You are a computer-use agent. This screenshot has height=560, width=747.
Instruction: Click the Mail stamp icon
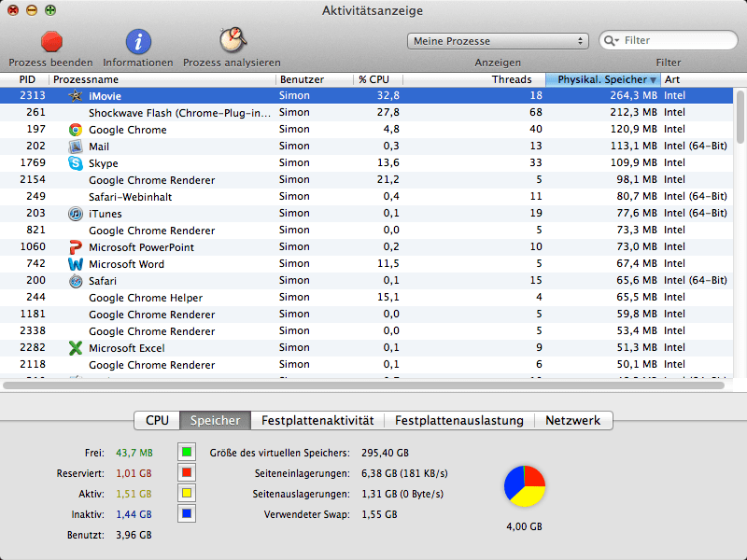[x=76, y=147]
